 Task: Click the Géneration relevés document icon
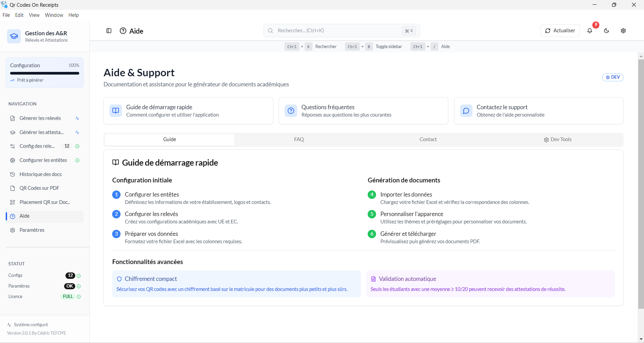coord(12,118)
